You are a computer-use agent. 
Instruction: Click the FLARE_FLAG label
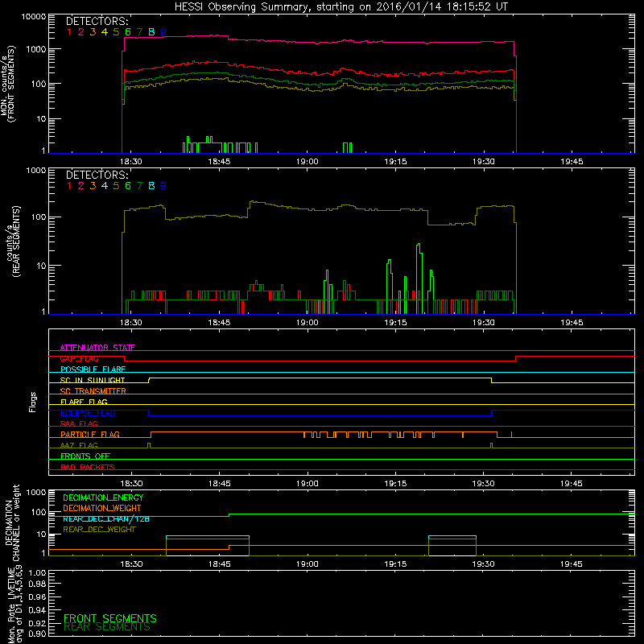tap(84, 402)
